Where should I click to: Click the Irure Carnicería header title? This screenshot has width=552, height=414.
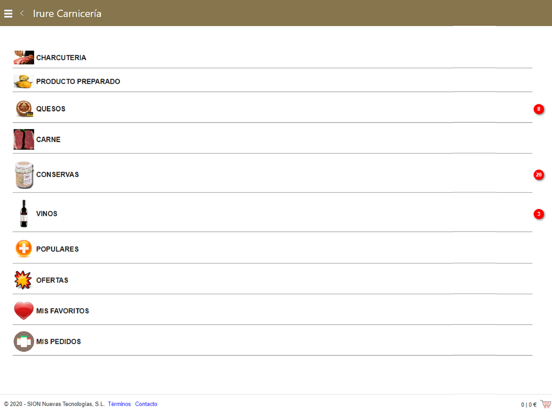(x=67, y=13)
